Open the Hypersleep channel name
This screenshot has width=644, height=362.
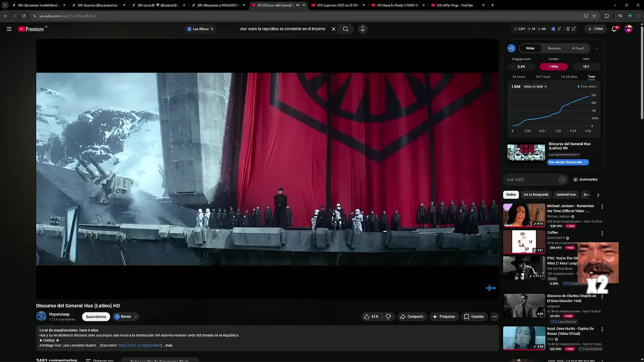tap(59, 314)
